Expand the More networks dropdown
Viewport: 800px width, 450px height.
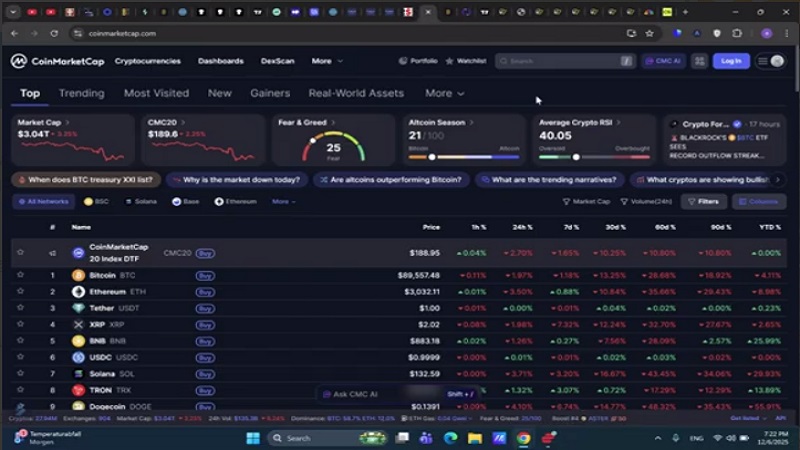[x=284, y=201]
